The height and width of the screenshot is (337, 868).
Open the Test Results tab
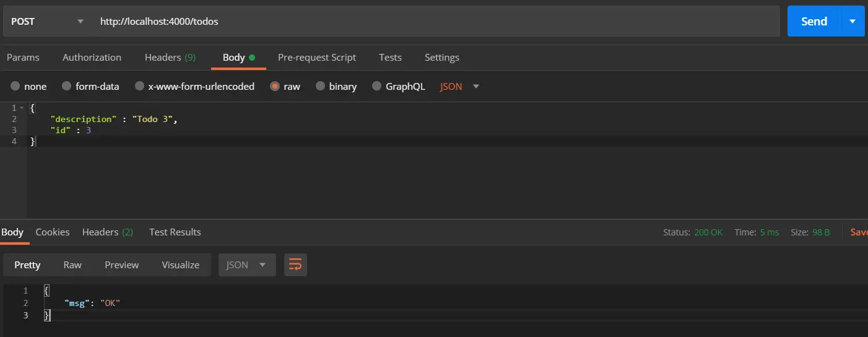tap(175, 232)
